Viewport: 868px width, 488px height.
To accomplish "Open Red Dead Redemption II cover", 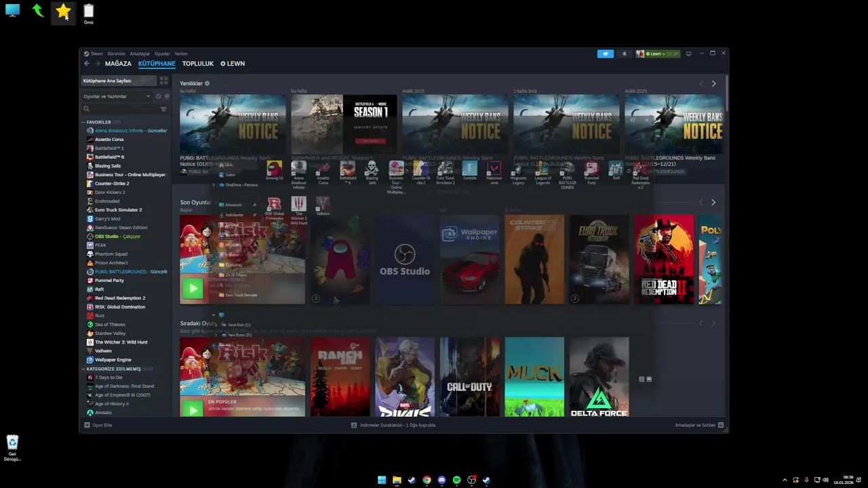I will coord(664,260).
